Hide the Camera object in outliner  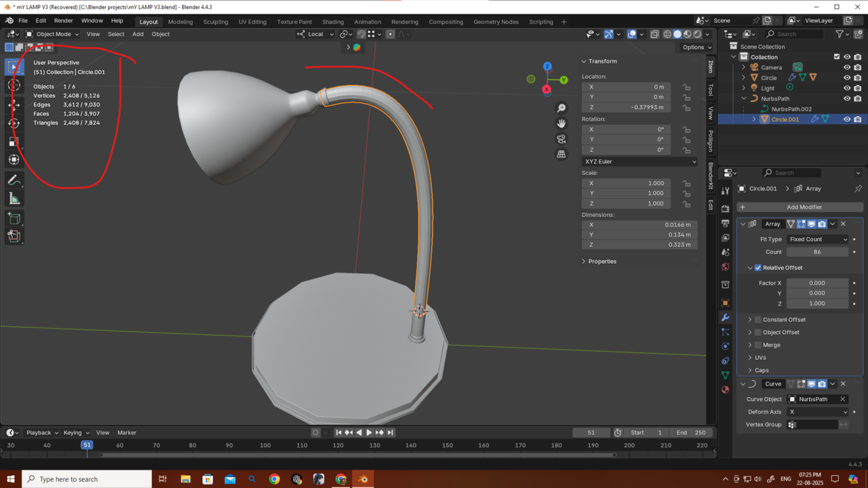[x=846, y=68]
